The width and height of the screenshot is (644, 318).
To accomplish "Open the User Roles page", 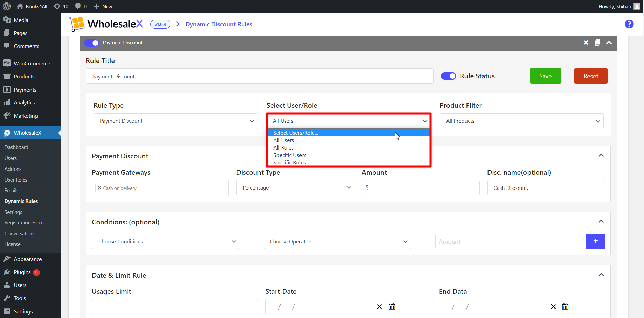I will click(16, 180).
